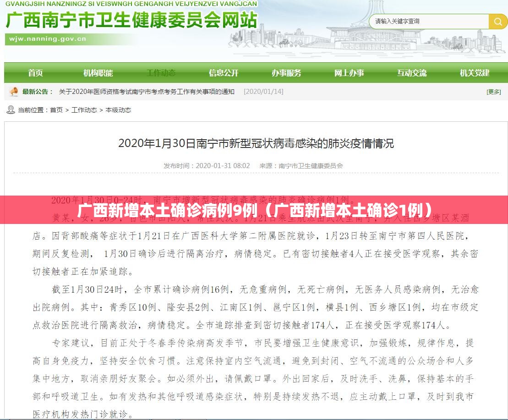Viewport: 508px width, 420px height.
Task: Click the keyword search input field
Action: coord(429,22)
